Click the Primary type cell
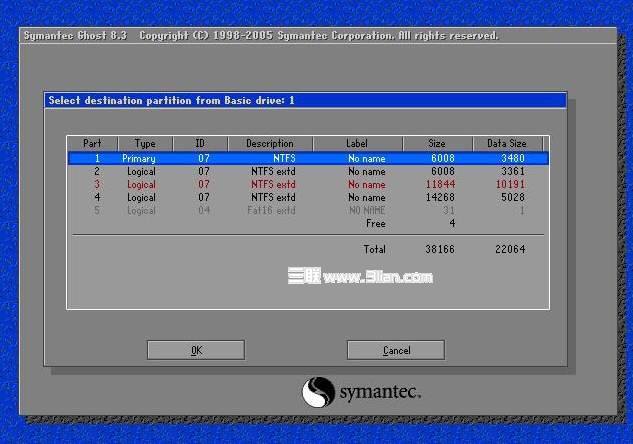This screenshot has width=633, height=444. pos(138,158)
